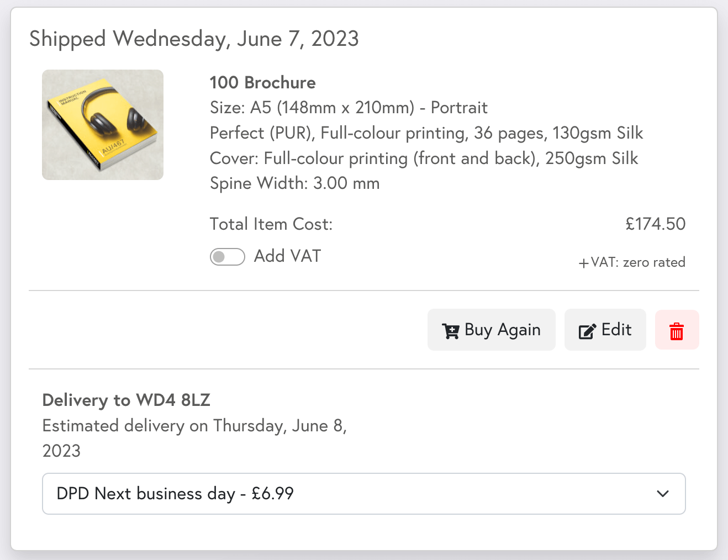Click the estimated delivery date text
The height and width of the screenshot is (560, 728).
(x=194, y=426)
